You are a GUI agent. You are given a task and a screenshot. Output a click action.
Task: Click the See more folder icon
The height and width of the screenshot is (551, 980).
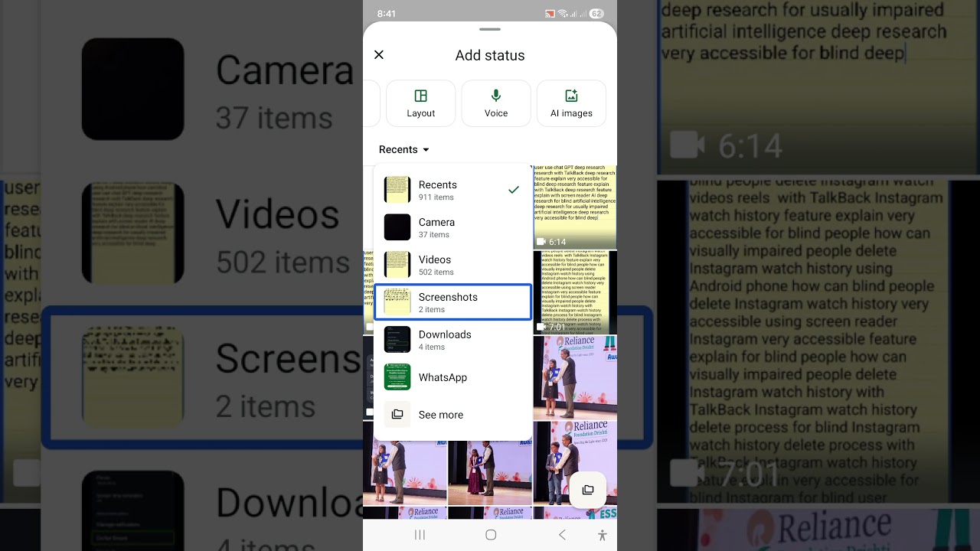click(x=397, y=415)
